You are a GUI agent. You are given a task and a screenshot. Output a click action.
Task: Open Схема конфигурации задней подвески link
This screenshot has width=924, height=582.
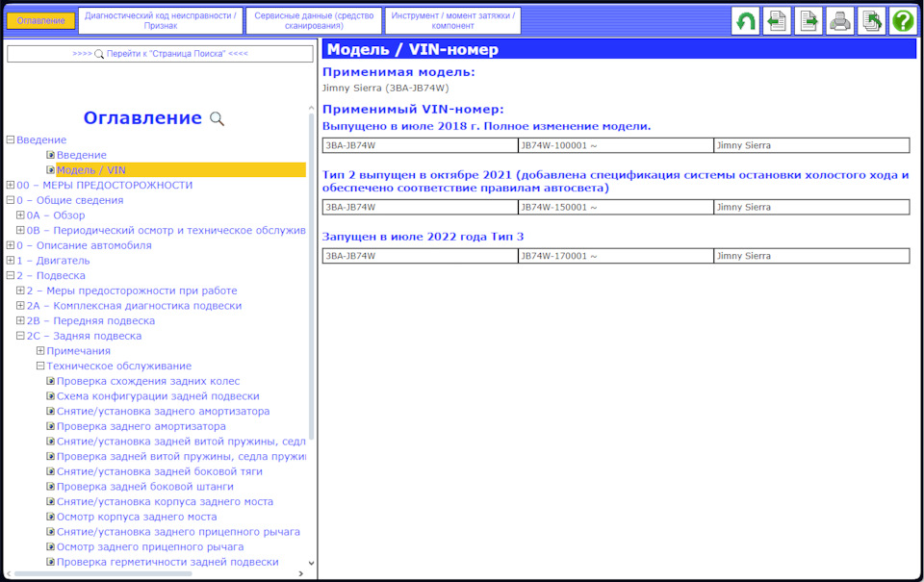(x=158, y=396)
